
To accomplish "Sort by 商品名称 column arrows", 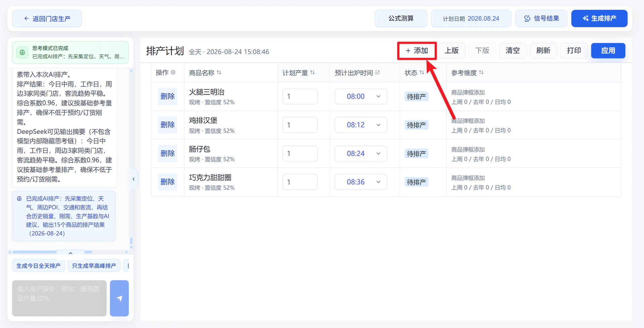I will [219, 72].
